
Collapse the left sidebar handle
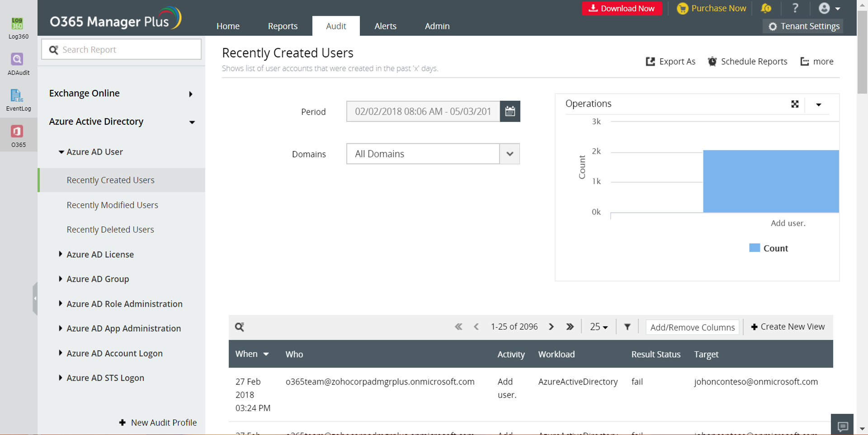pos(35,299)
